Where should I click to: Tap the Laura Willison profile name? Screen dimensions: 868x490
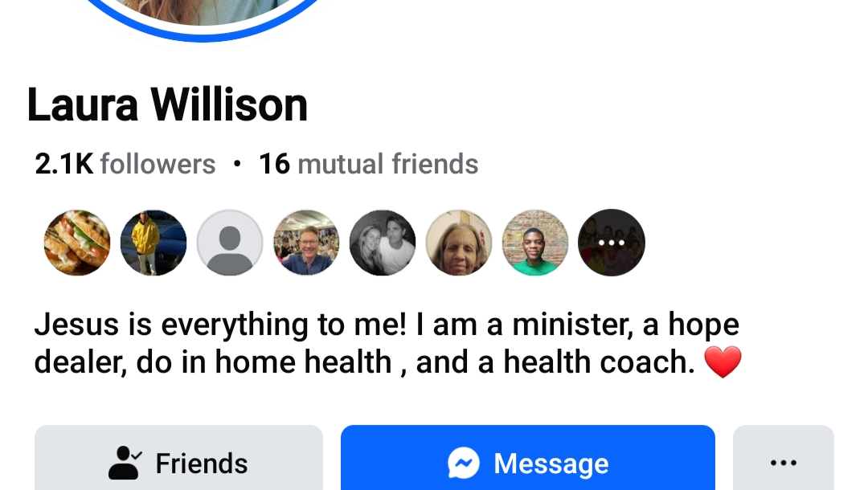point(167,104)
